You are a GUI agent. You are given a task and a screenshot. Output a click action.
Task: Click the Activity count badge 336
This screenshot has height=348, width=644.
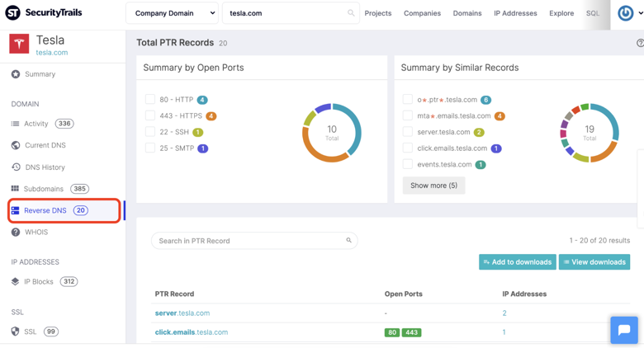pos(64,124)
